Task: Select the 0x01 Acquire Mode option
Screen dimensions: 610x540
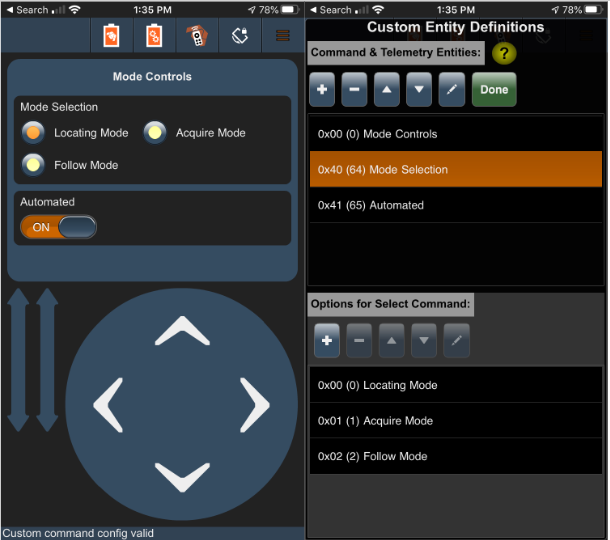Action: (x=456, y=420)
